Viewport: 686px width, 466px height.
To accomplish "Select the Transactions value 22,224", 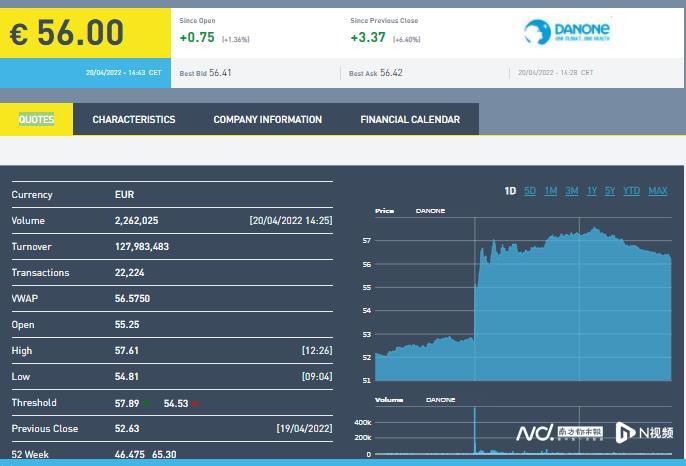I will click(130, 273).
